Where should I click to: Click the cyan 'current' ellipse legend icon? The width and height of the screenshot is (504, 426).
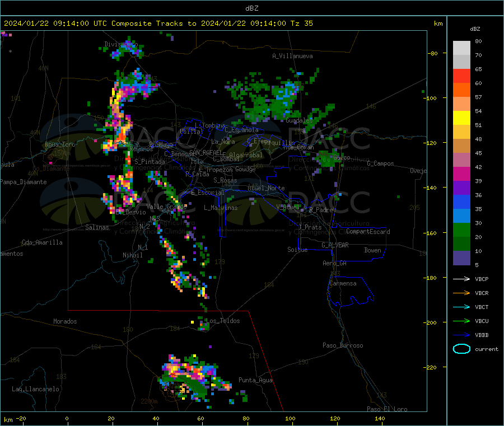(x=461, y=349)
